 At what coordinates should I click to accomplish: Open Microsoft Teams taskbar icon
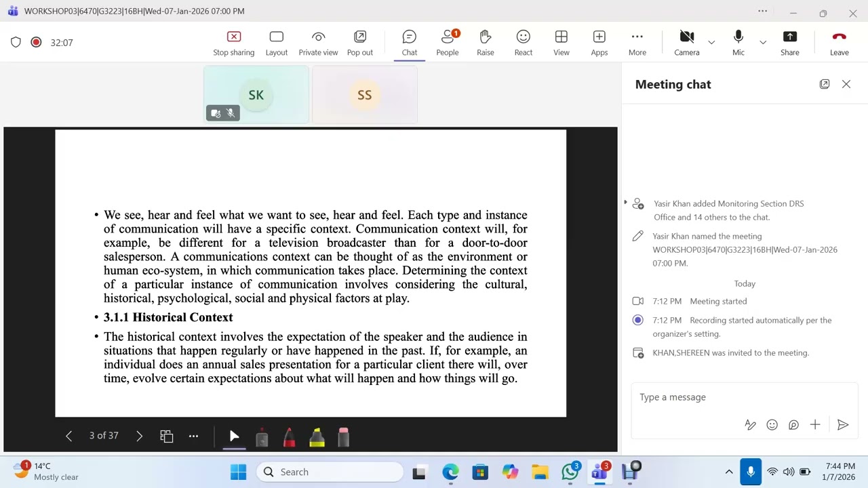600,472
